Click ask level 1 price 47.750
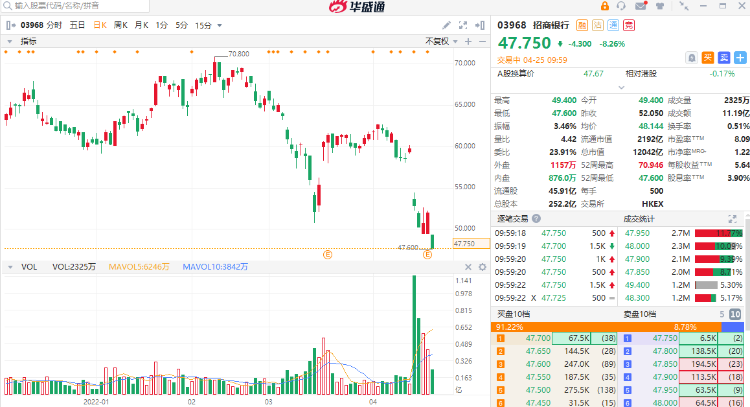This screenshot has height=407, width=750. 665,338
